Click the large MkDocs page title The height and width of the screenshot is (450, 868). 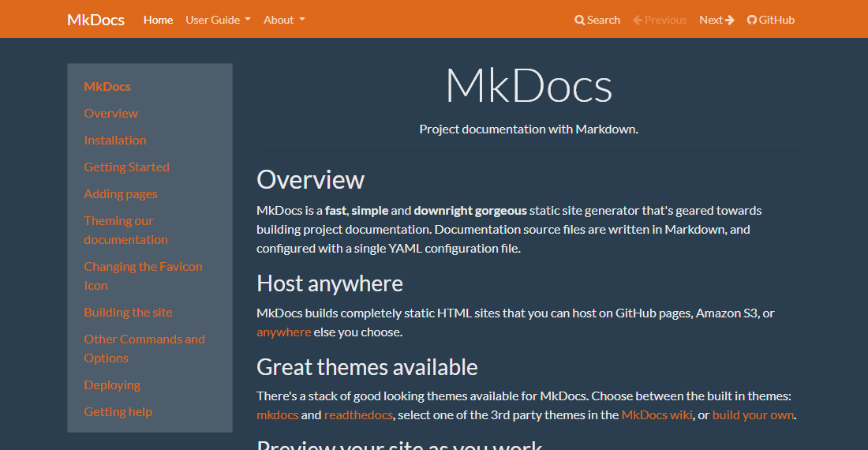coord(529,86)
